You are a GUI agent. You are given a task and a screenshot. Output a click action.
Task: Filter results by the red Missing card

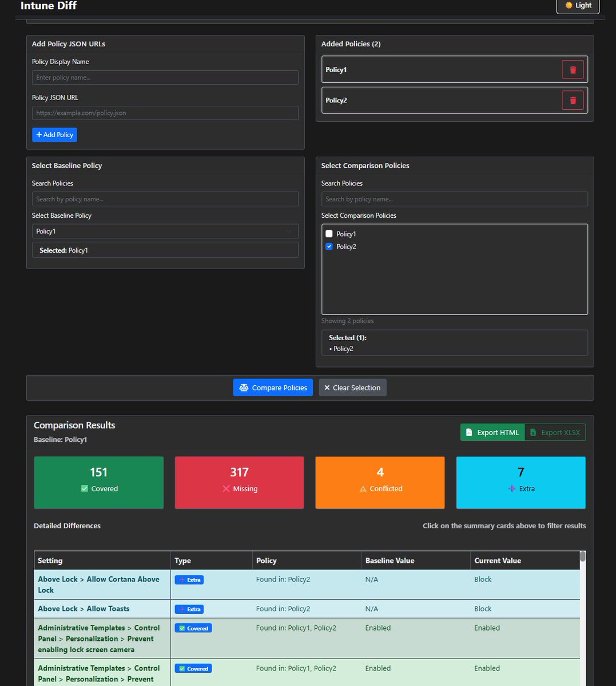(239, 482)
